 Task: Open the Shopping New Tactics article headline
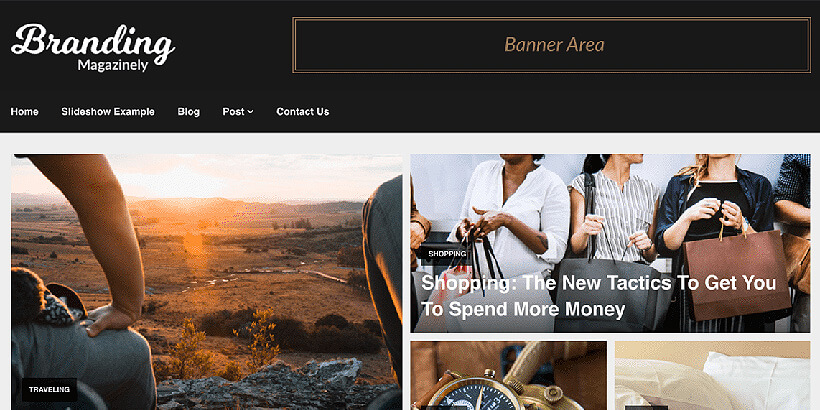[x=599, y=295]
